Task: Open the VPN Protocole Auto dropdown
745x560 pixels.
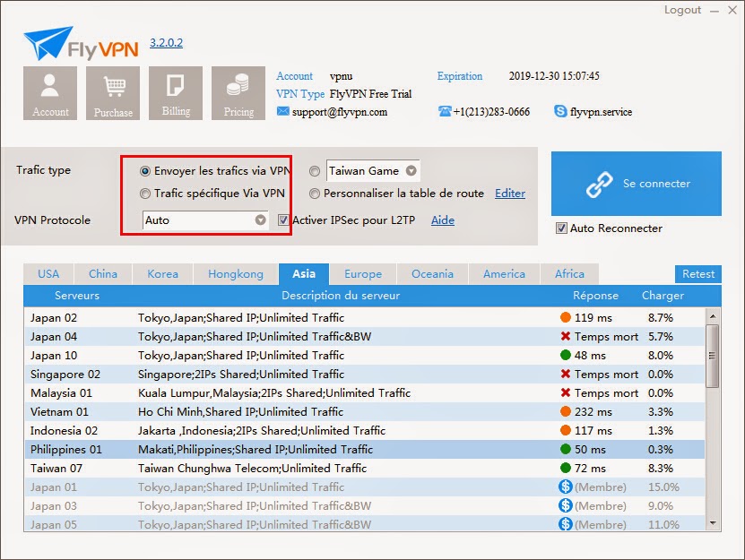Action: click(x=260, y=220)
